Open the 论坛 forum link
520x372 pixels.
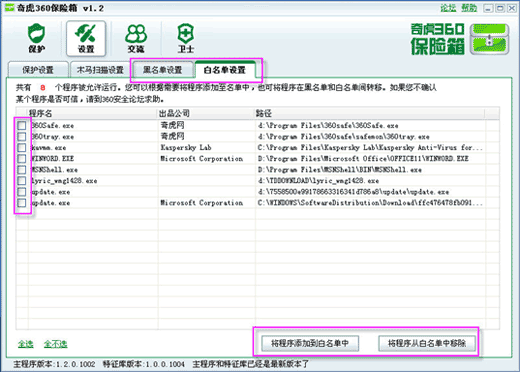tap(448, 8)
